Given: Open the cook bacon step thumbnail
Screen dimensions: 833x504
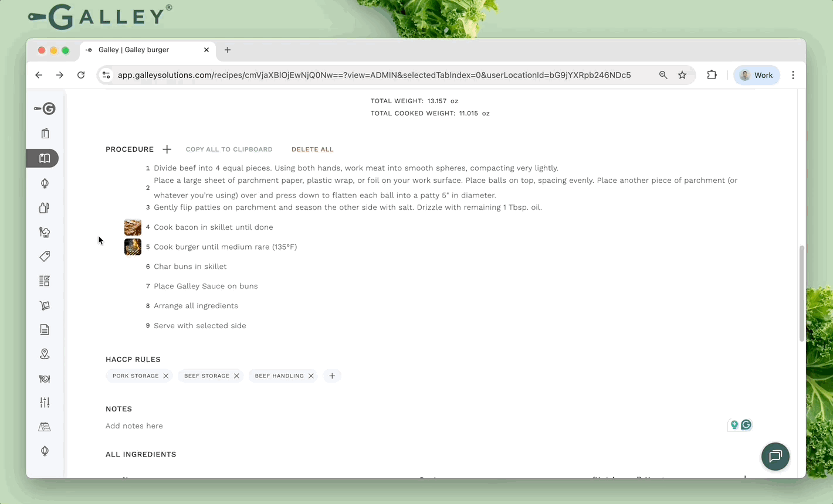Looking at the screenshot, I should 133,227.
